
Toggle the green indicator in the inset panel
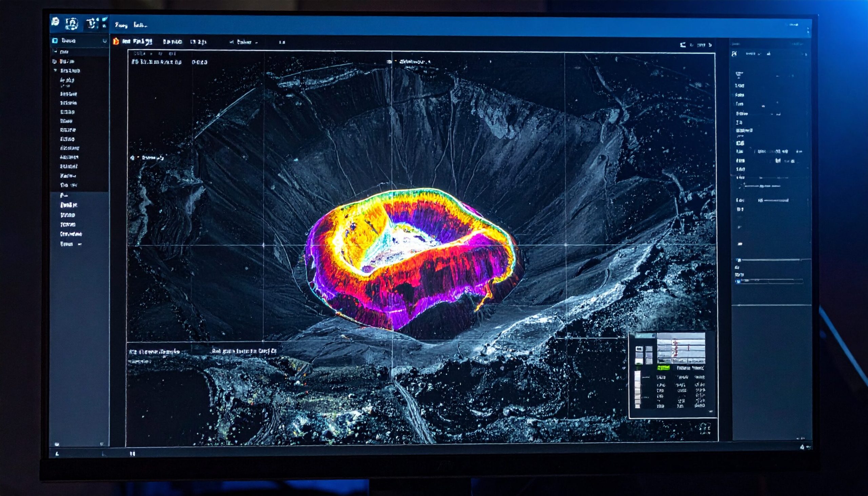(663, 368)
